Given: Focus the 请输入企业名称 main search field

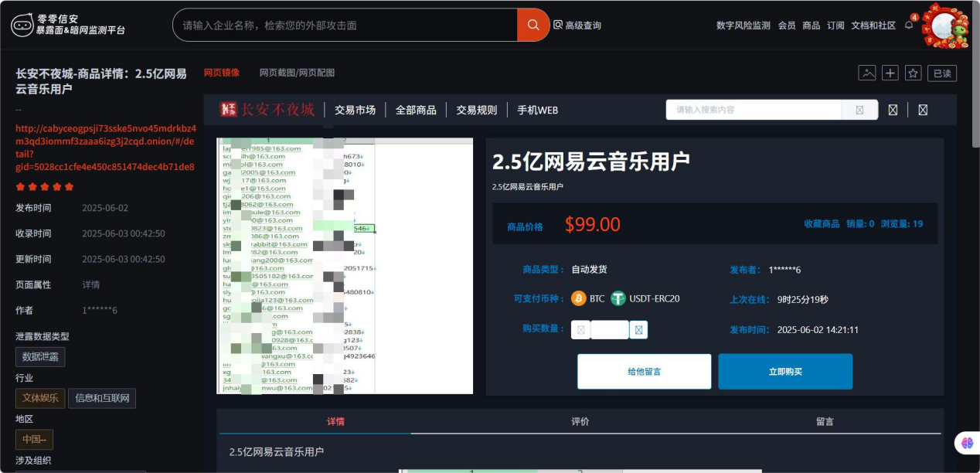Looking at the screenshot, I should click(345, 25).
